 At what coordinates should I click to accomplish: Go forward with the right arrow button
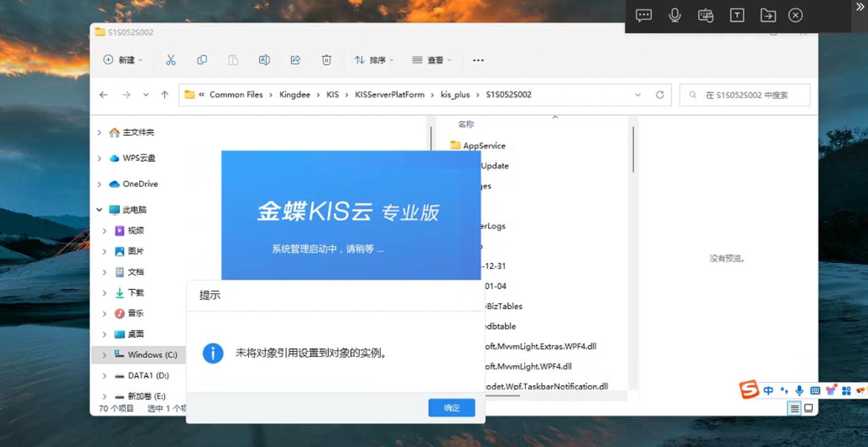[x=126, y=95]
